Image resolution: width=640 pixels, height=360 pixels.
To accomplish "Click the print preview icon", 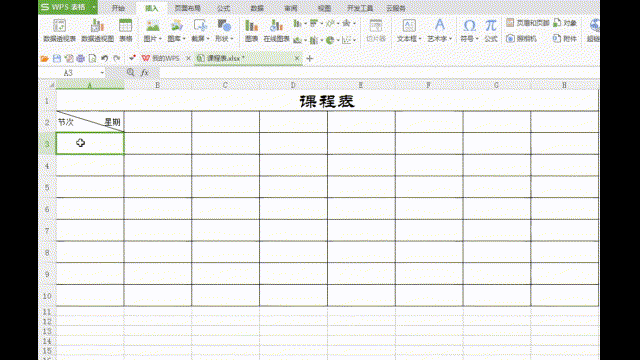I will pos(93,59).
